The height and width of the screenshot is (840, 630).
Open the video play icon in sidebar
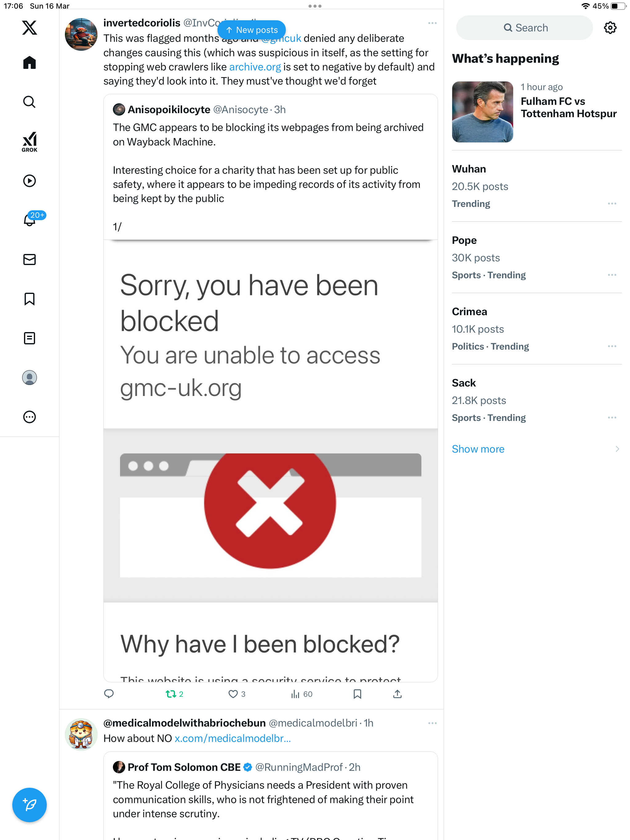pos(29,181)
